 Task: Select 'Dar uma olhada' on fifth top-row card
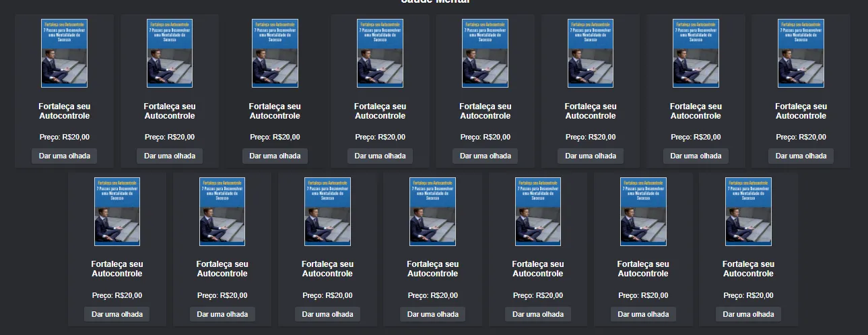pos(486,156)
